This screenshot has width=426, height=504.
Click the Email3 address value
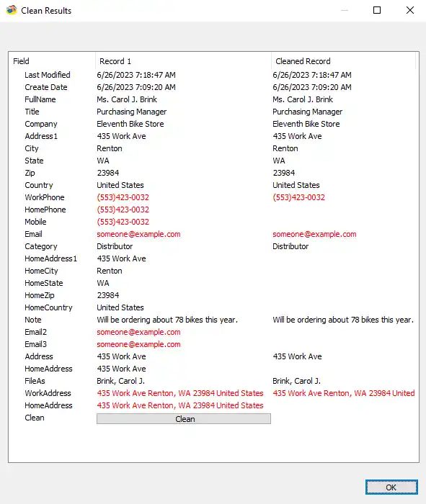tap(138, 344)
